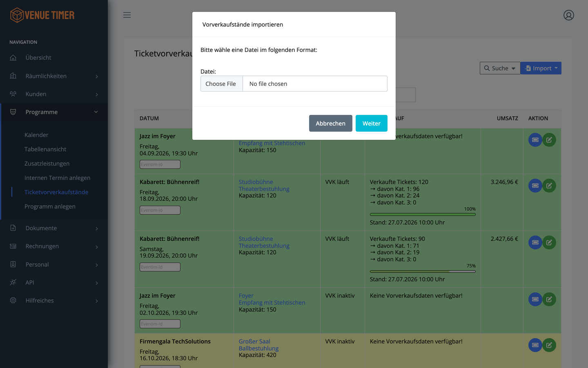Image resolution: width=588 pixels, height=368 pixels.
Task: Select Ticketvorverkaufstände menu item
Action: pyautogui.click(x=56, y=192)
